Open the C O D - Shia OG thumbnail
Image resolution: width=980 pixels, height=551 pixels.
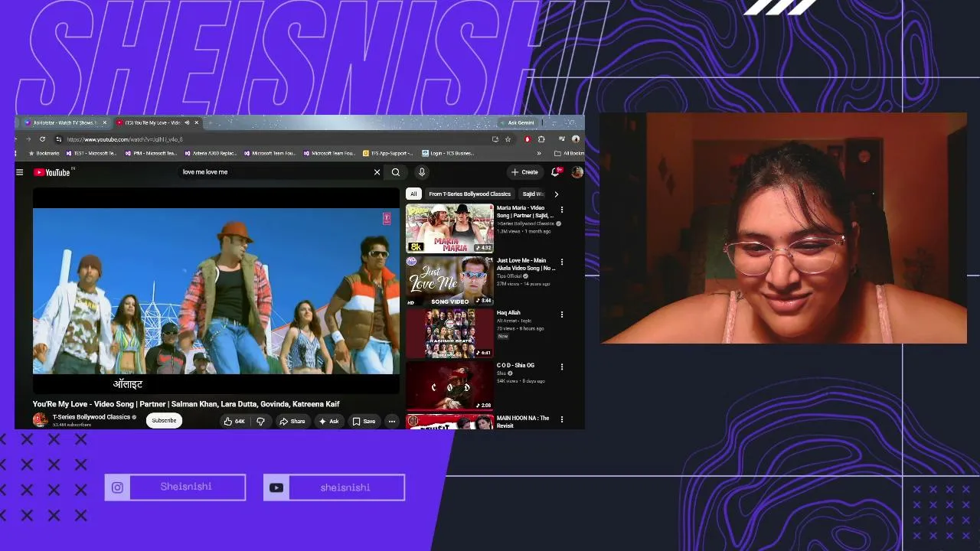[x=449, y=386]
